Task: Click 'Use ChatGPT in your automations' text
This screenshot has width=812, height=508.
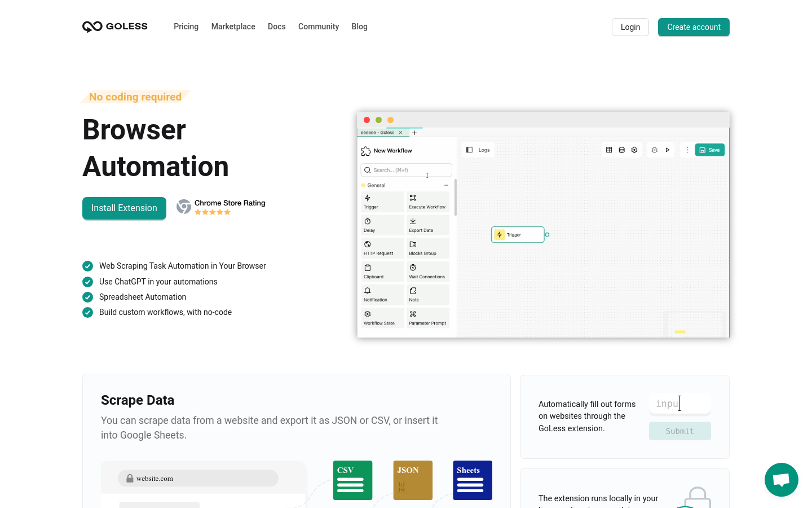Action: pyautogui.click(x=158, y=282)
